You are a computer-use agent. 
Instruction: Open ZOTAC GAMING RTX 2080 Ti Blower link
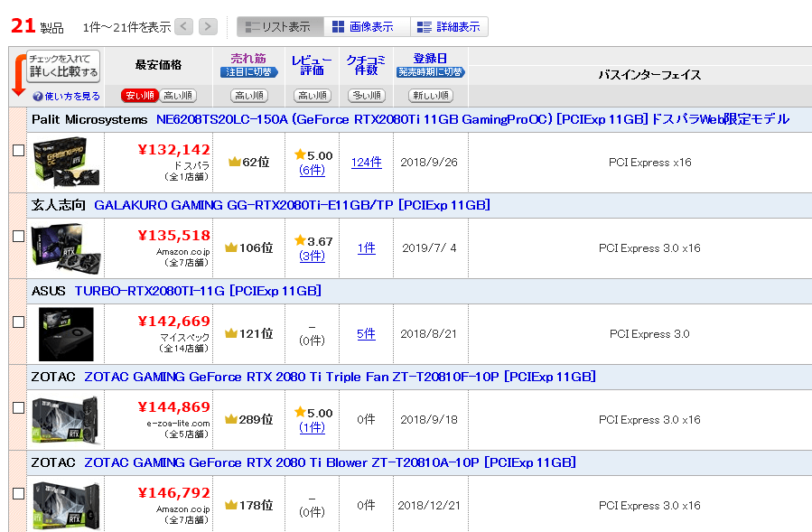click(330, 462)
